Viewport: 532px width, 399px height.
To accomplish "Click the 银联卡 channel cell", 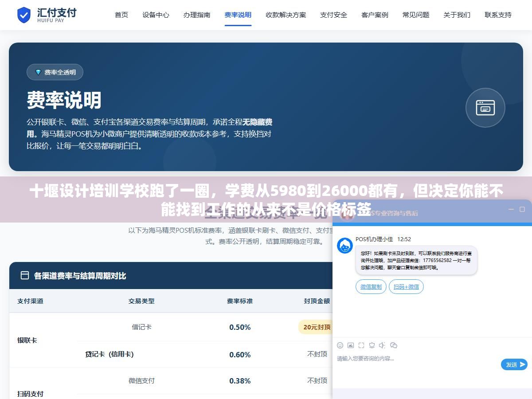I will 27,340.
